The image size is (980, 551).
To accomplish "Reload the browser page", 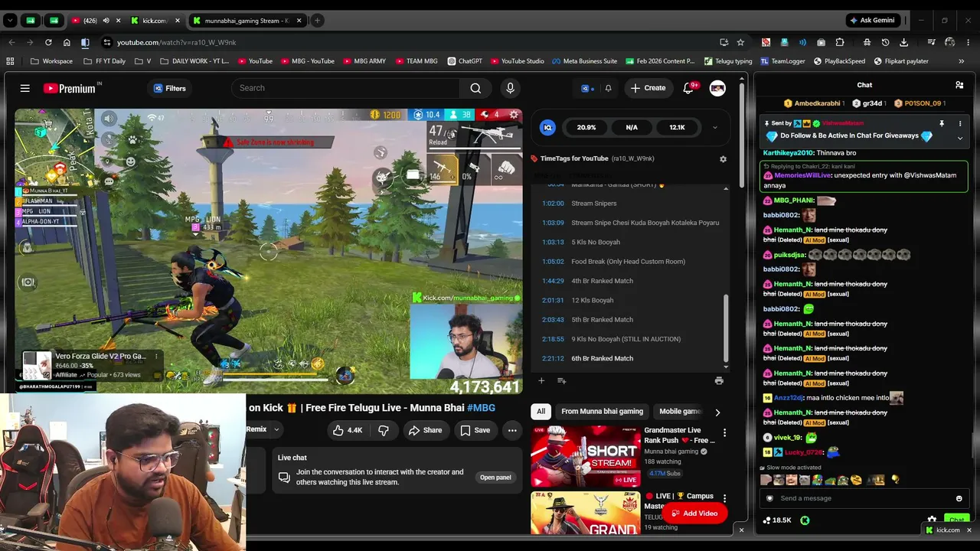I will click(48, 42).
